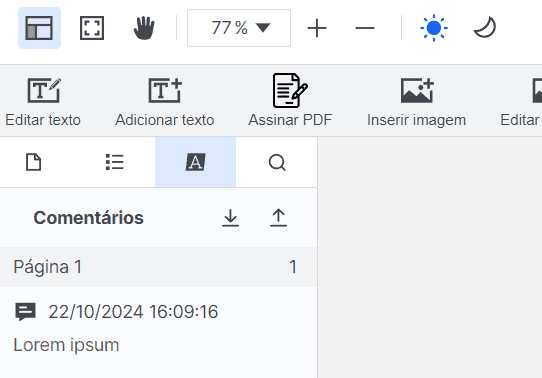Enable light mode sun icon

434,28
